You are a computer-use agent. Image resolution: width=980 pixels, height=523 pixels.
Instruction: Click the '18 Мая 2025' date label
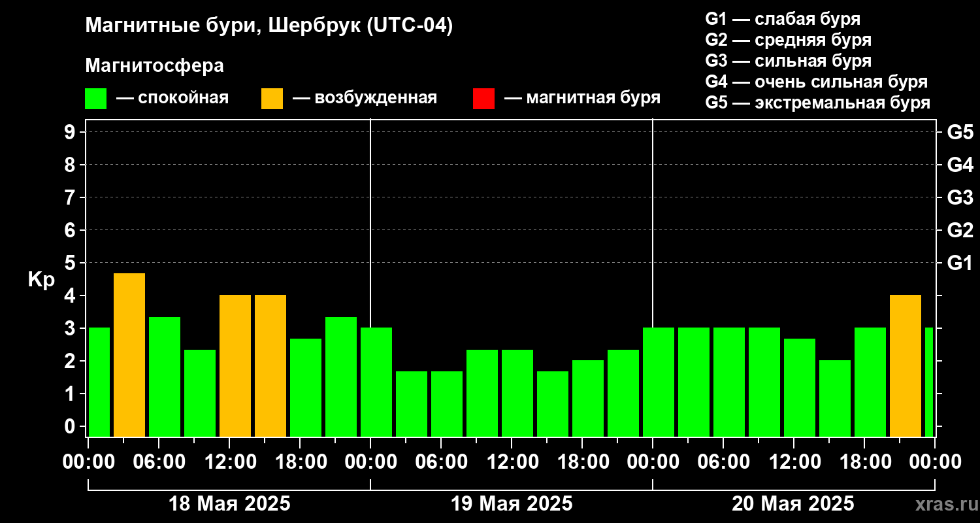click(x=229, y=504)
